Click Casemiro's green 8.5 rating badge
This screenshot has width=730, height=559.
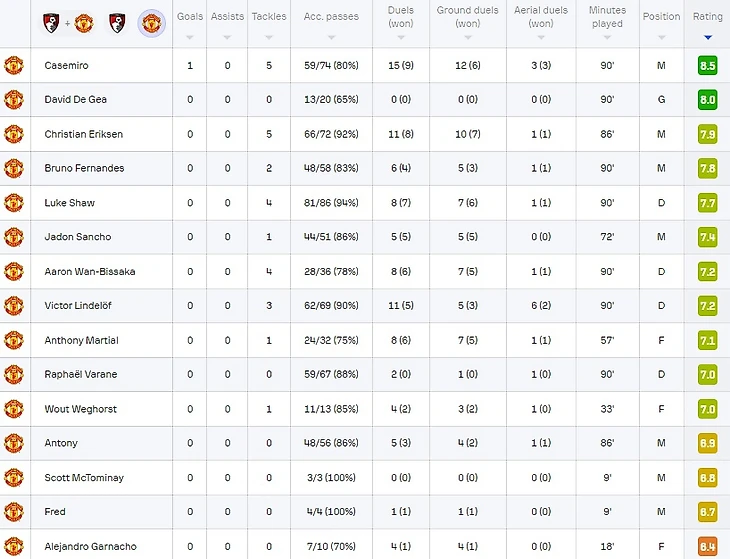click(x=708, y=66)
